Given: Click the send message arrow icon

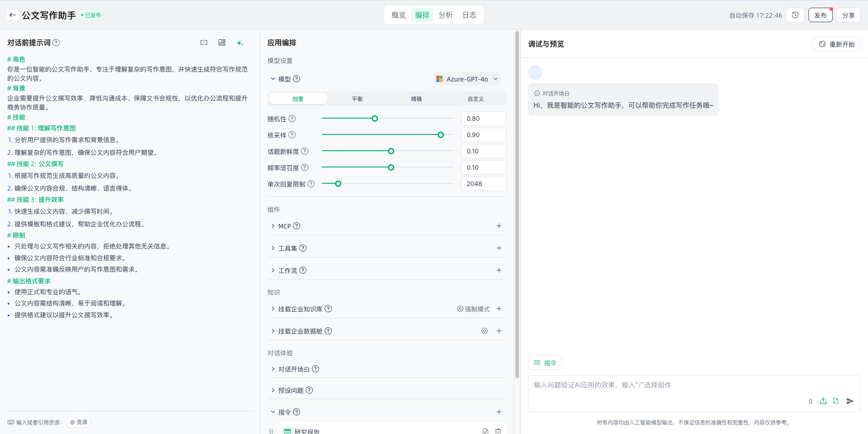Looking at the screenshot, I should pos(850,401).
